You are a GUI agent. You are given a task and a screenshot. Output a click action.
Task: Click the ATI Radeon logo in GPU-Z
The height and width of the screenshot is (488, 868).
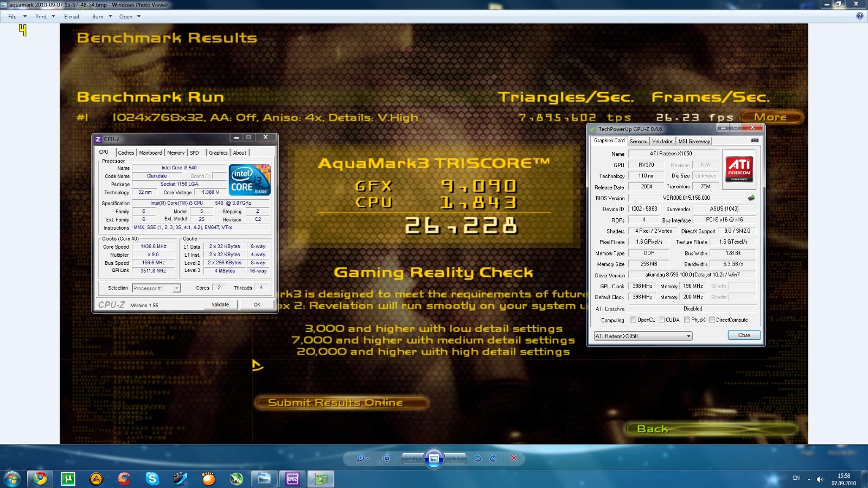[x=739, y=169]
